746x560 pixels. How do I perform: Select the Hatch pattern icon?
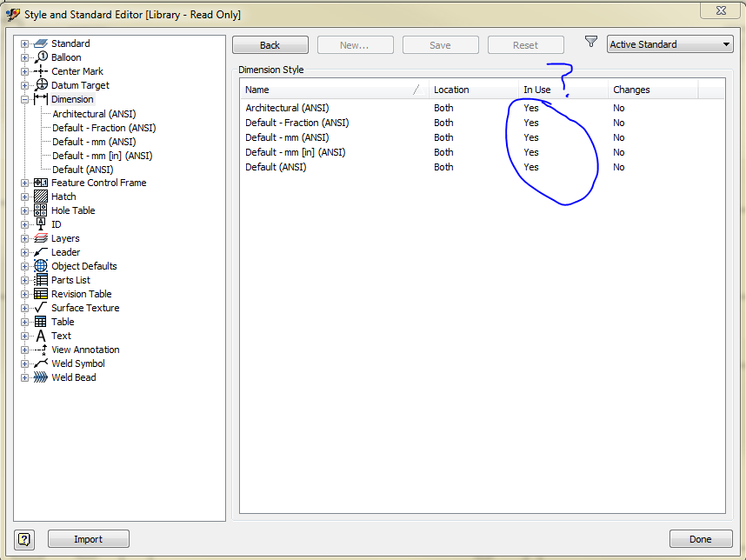pyautogui.click(x=41, y=197)
